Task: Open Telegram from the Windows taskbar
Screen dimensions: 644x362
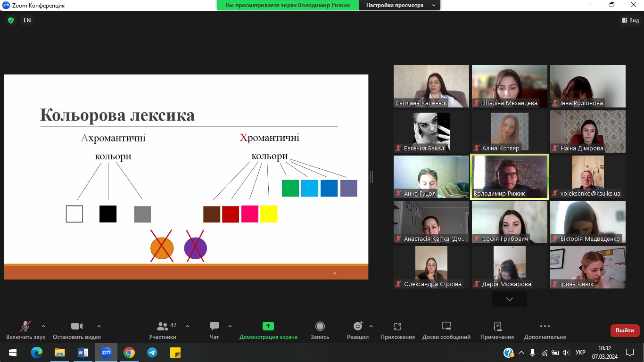Action: point(152,353)
